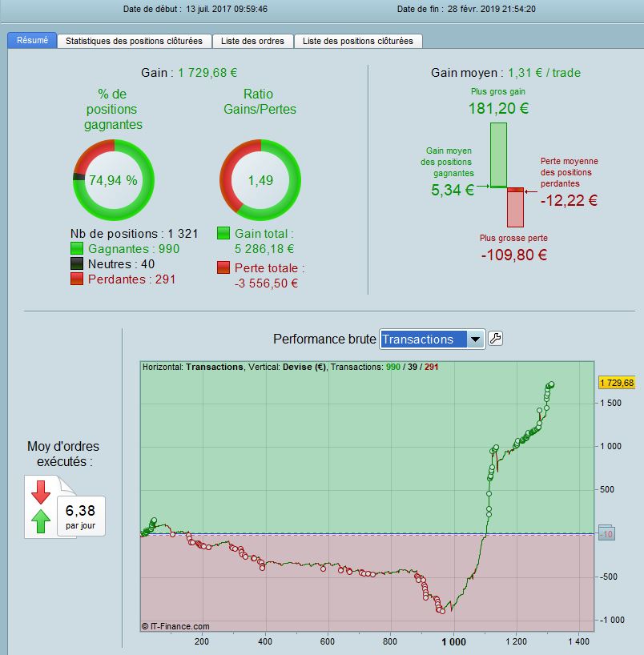
Task: Open Liste des positions clôturées tab
Action: pos(358,41)
